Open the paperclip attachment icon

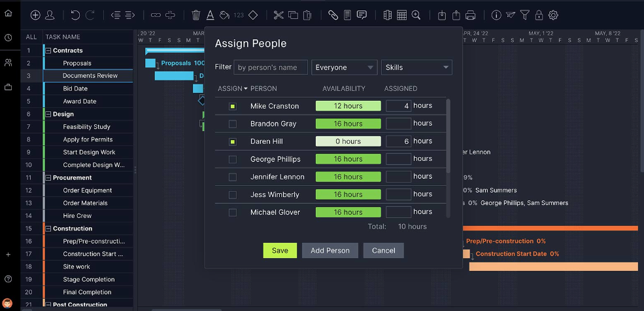[x=333, y=15]
